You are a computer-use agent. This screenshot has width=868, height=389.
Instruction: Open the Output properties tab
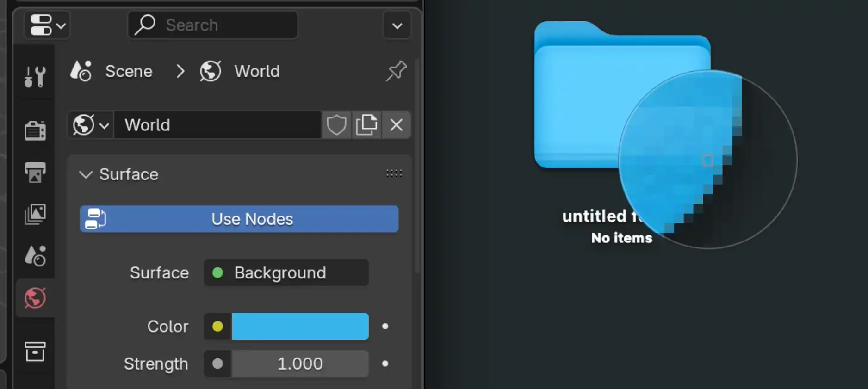[x=35, y=172]
